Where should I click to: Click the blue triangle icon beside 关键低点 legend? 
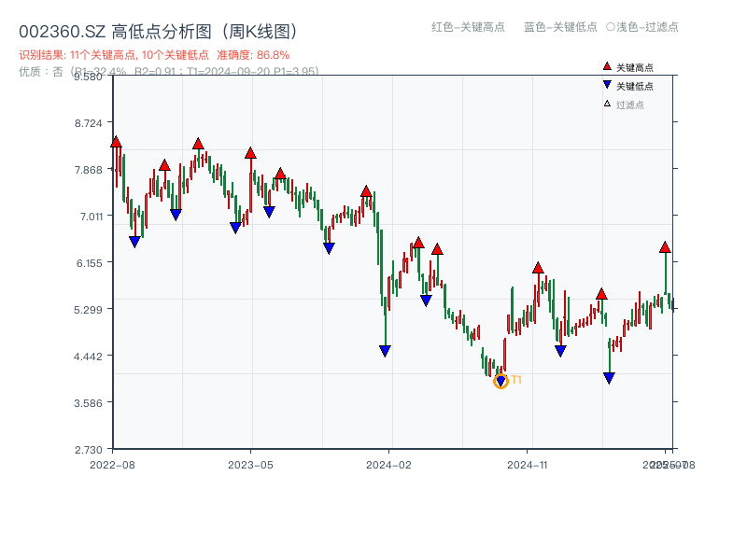tap(606, 85)
